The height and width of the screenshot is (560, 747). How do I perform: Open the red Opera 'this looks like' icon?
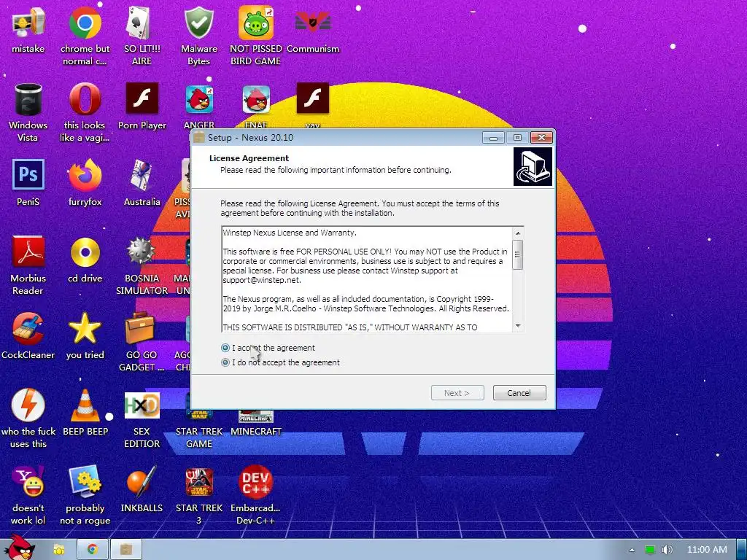pyautogui.click(x=85, y=112)
